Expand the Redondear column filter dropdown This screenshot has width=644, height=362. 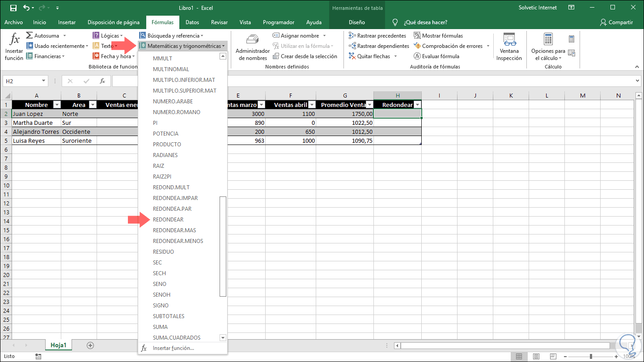[x=417, y=105]
